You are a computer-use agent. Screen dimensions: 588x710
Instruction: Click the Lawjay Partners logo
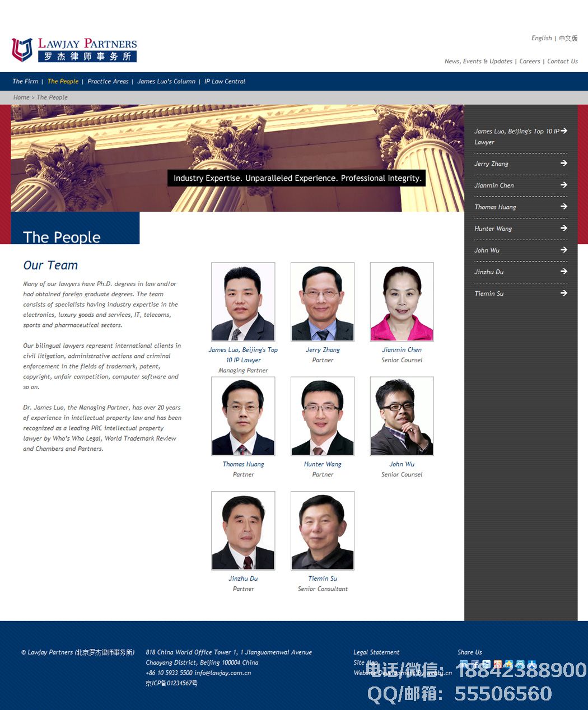(74, 50)
